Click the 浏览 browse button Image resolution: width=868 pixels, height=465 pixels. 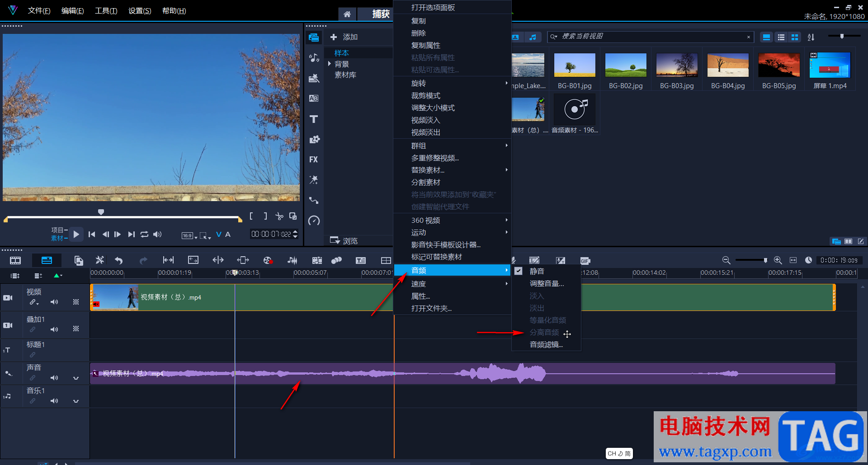pyautogui.click(x=344, y=240)
